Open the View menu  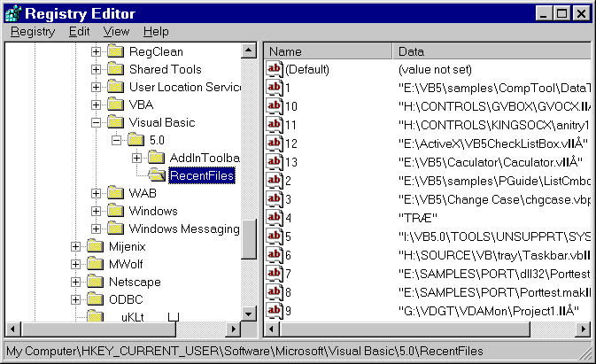tap(116, 32)
